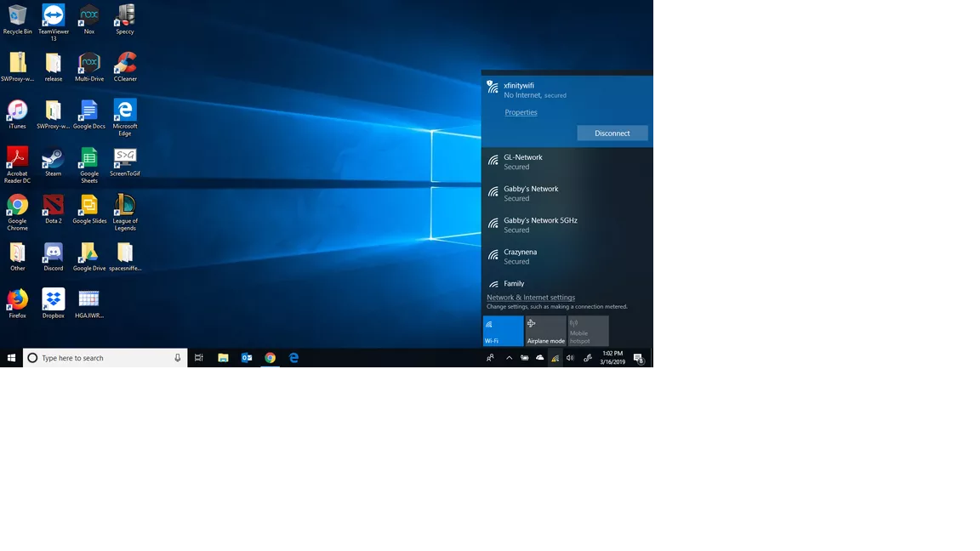Expand the GL-Network Wi-Fi entry
Screen dimensions: 980x551
point(567,162)
